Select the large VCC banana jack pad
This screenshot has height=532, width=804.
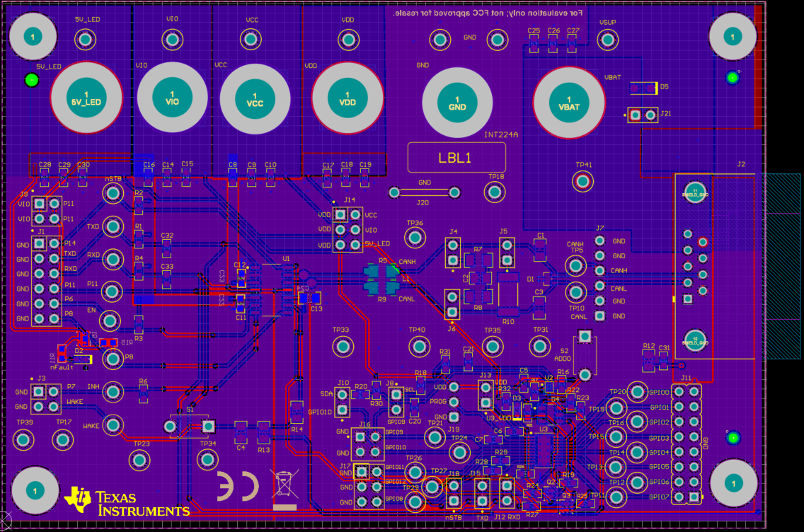[255, 98]
